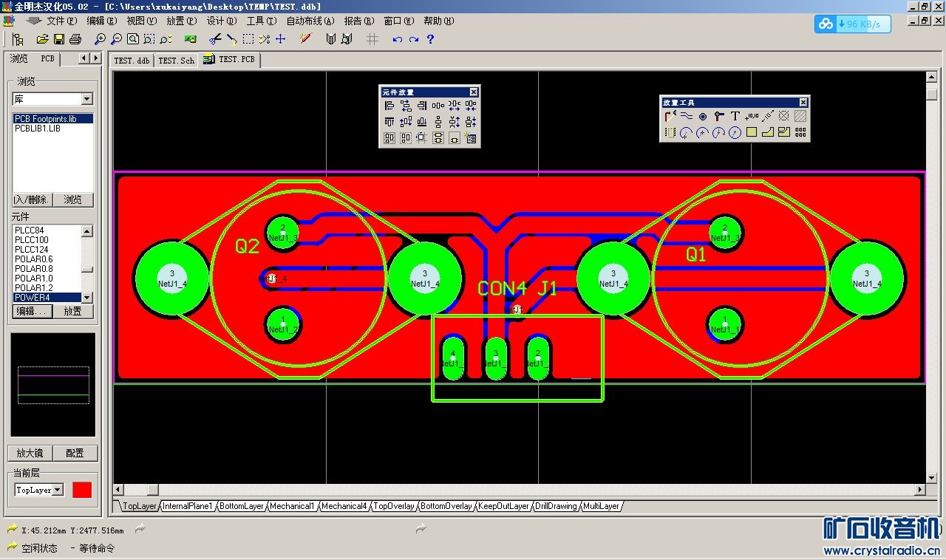Redo using the blue forward-arrow icon
Screen dimensions: 946x560
(414, 39)
